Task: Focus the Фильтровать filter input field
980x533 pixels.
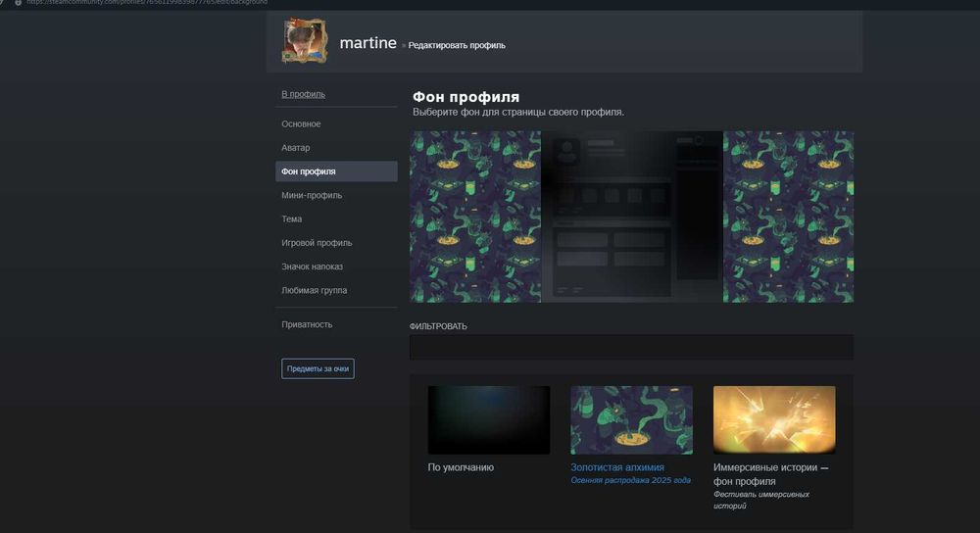Action: coord(631,347)
